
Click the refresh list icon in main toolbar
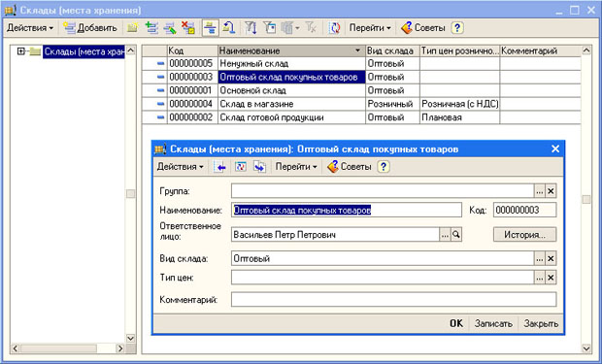[x=334, y=28]
